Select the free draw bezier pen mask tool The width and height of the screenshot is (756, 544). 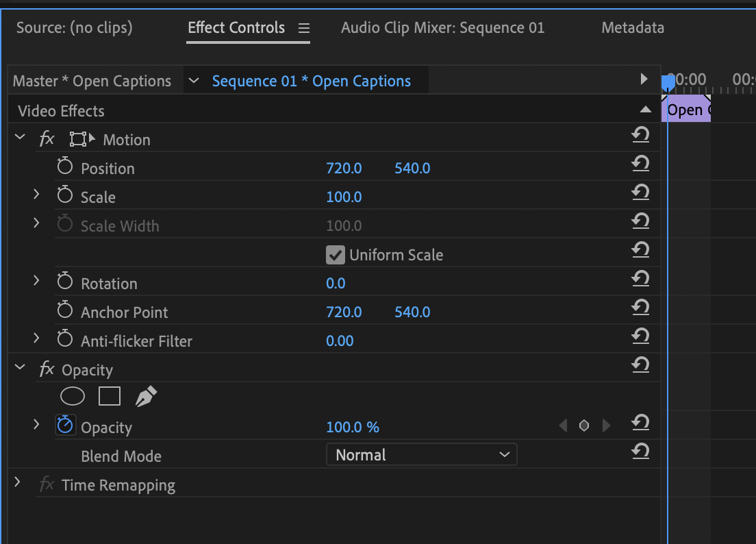(146, 397)
